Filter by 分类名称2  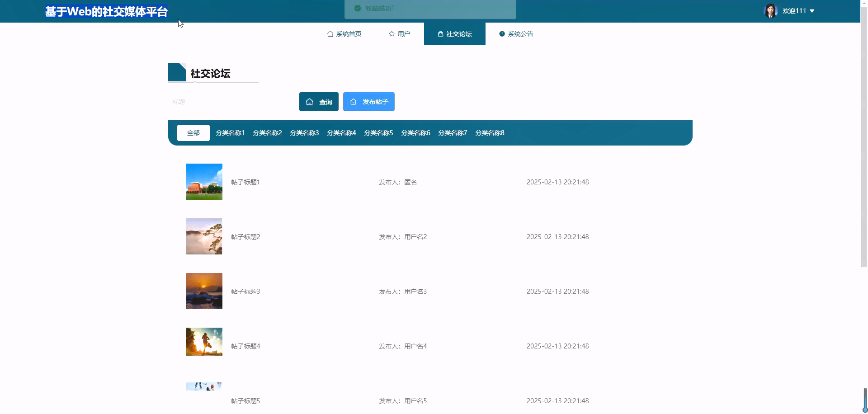[x=267, y=133]
